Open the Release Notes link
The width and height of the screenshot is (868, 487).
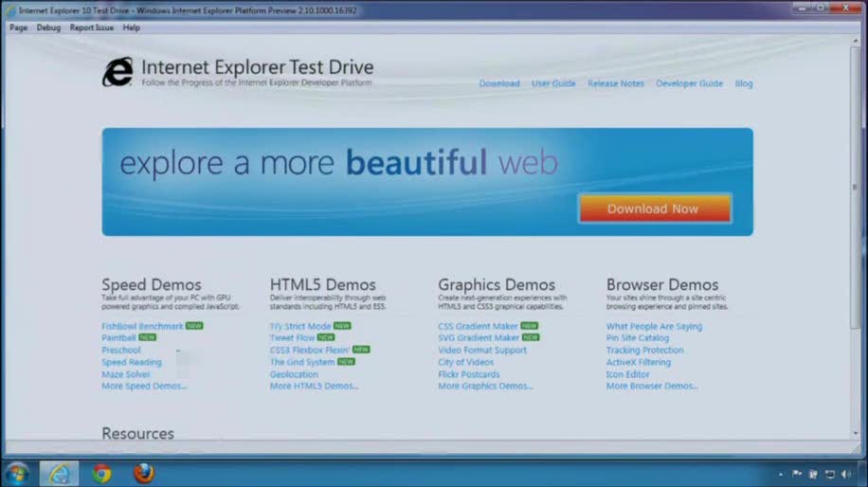pyautogui.click(x=616, y=83)
